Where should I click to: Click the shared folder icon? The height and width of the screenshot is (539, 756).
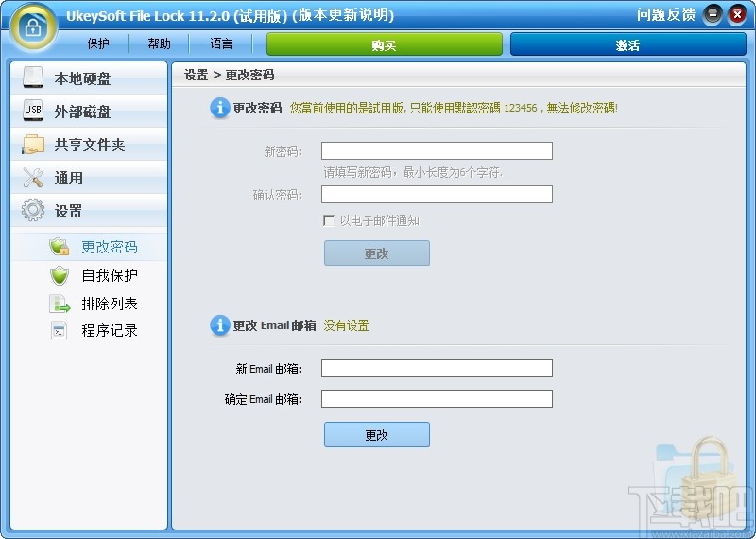[x=33, y=145]
